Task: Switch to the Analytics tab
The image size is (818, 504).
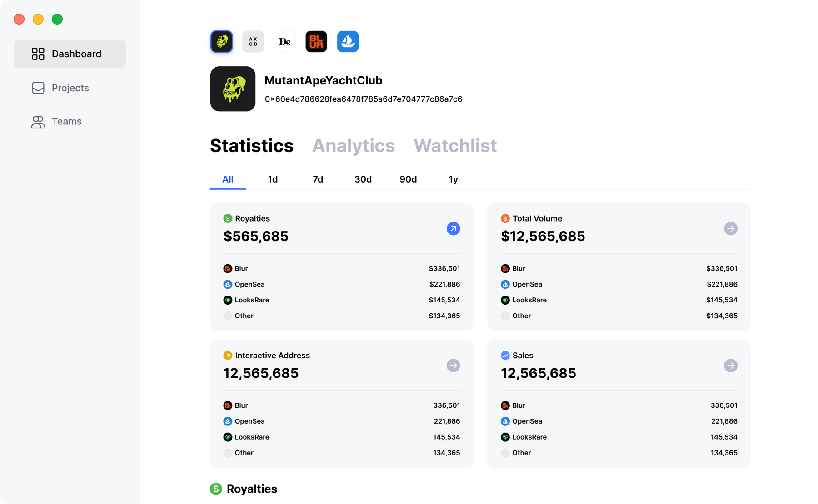Action: click(x=353, y=146)
